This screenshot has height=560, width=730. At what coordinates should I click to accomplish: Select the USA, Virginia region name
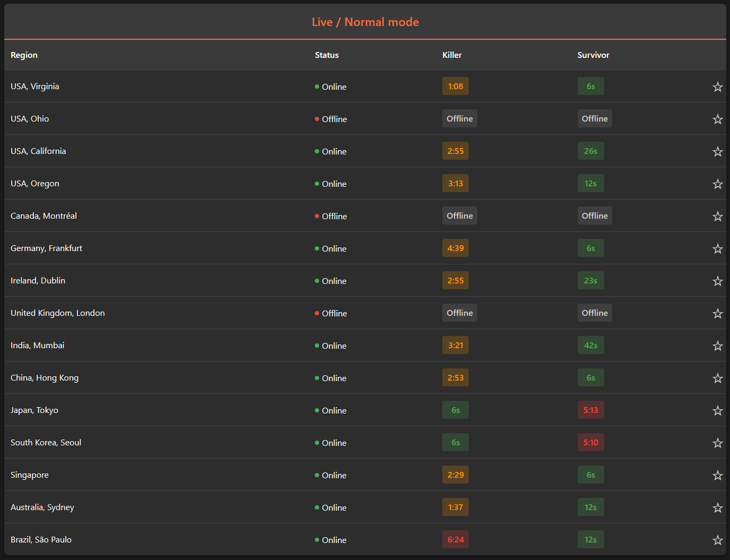pyautogui.click(x=35, y=87)
